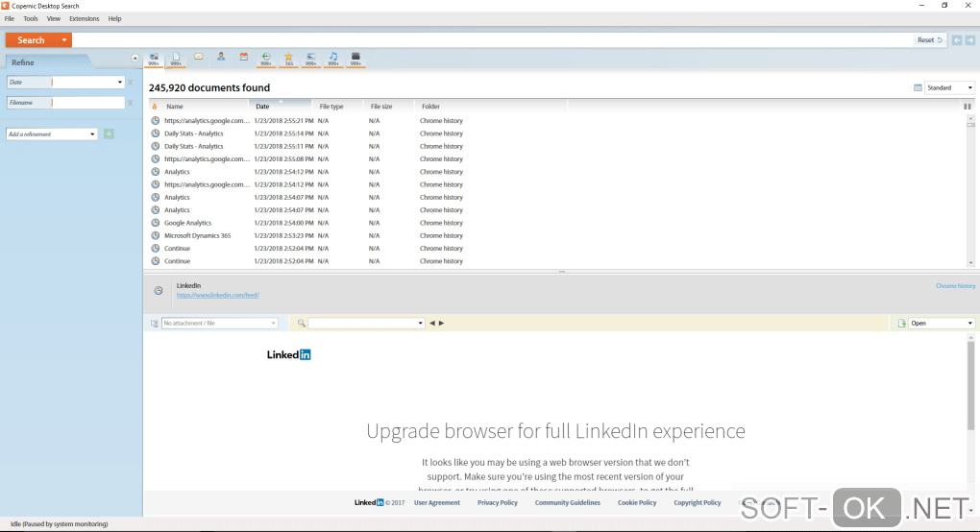Click in the main search input field

click(x=492, y=40)
